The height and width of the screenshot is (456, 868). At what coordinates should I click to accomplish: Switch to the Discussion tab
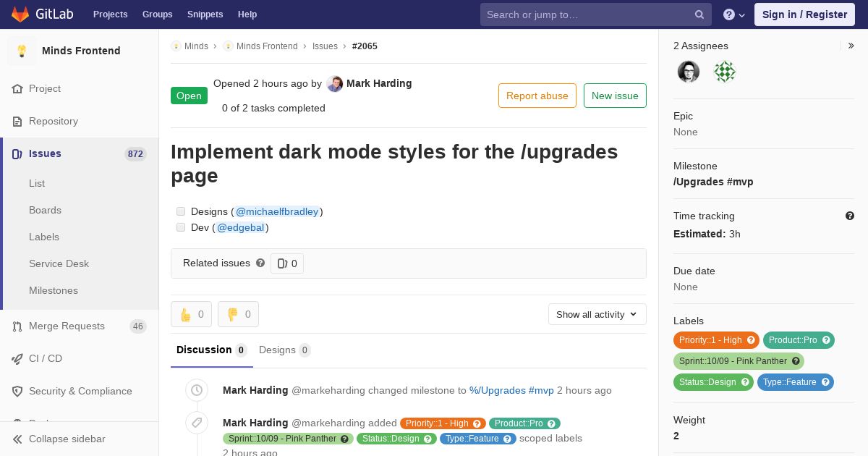click(211, 350)
